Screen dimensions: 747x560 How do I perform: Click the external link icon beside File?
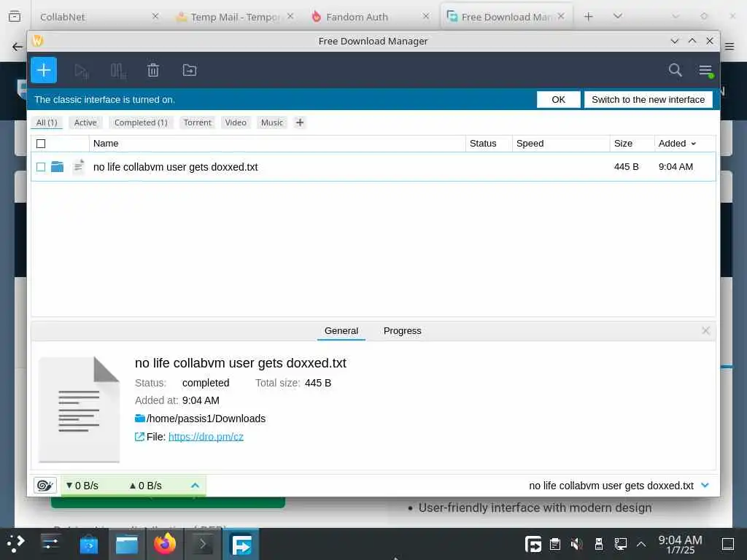click(139, 437)
